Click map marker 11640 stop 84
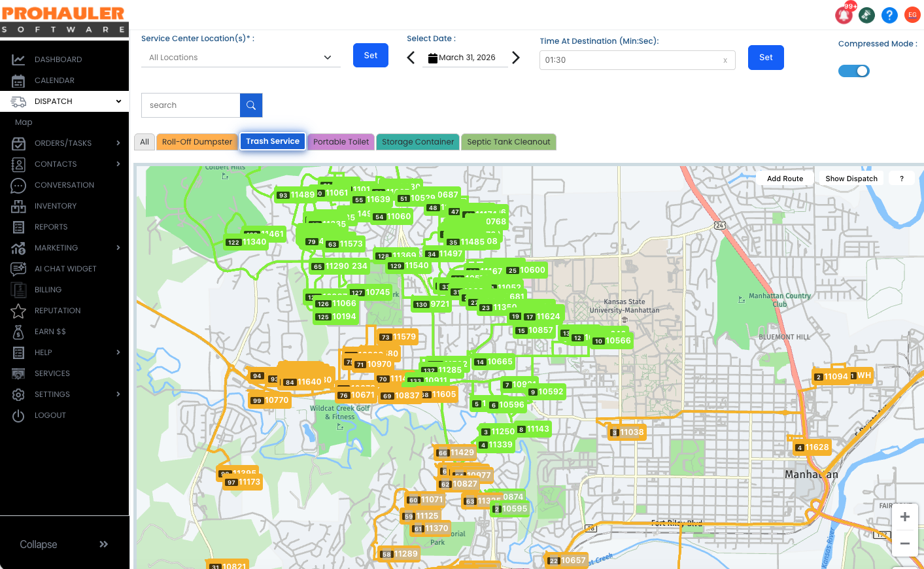This screenshot has height=569, width=924. [303, 382]
